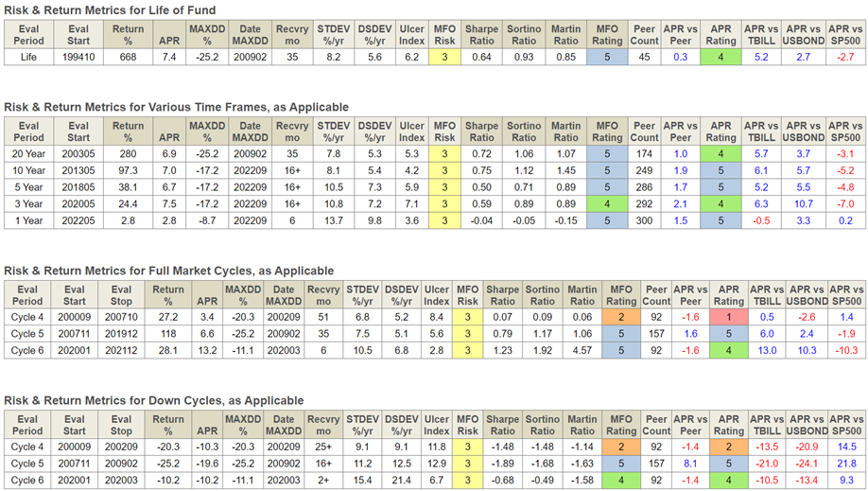Image resolution: width=868 pixels, height=491 pixels.
Task: Click Ulcer Index header in Various Time Frames table
Action: click(412, 132)
